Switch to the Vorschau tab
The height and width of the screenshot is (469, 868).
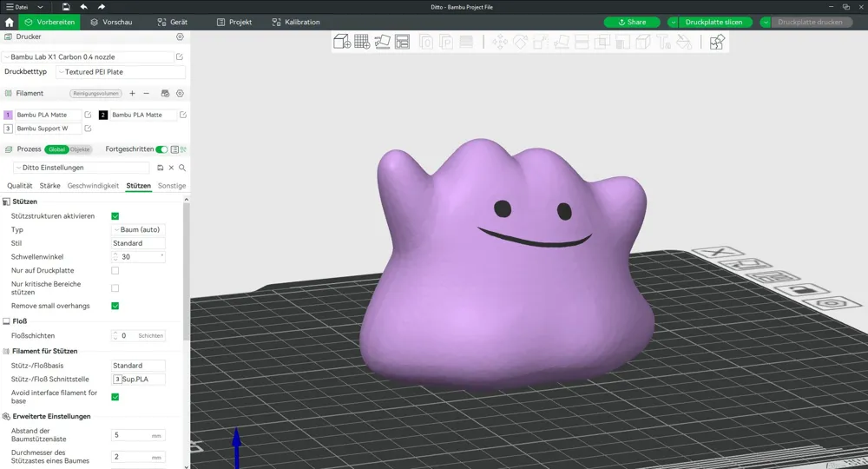pyautogui.click(x=111, y=23)
